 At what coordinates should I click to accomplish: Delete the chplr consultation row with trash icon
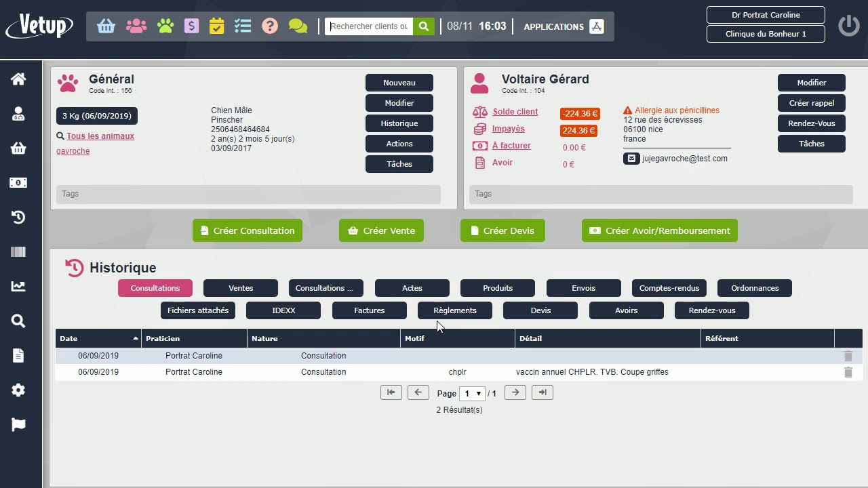point(848,372)
